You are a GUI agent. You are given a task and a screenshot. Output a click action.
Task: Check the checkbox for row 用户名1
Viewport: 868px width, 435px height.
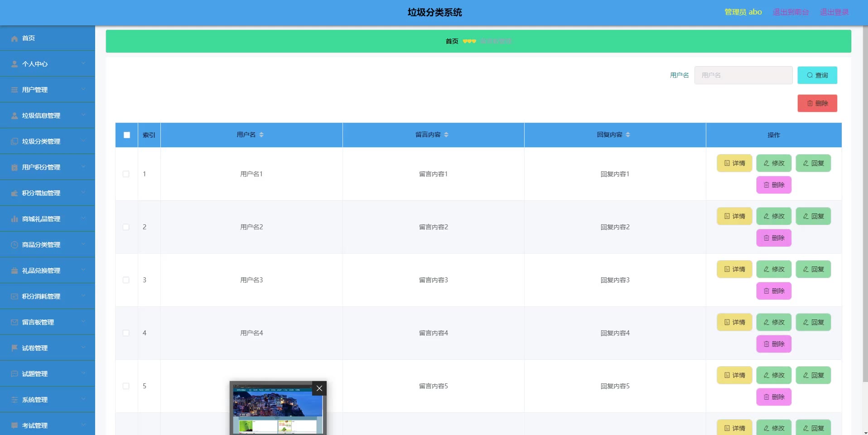tap(126, 174)
